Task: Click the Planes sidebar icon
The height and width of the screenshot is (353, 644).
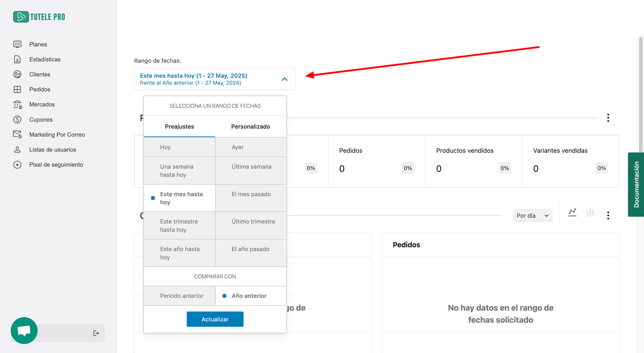Action: pyautogui.click(x=17, y=44)
